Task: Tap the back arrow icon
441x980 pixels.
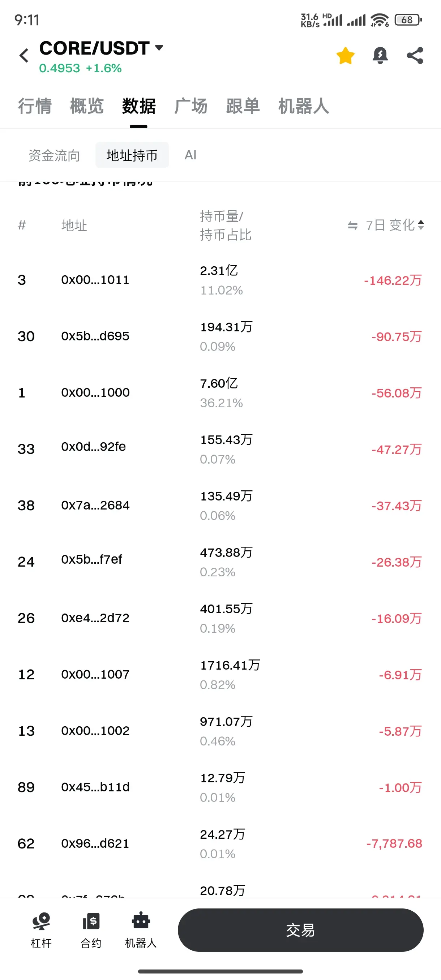Action: click(x=24, y=56)
